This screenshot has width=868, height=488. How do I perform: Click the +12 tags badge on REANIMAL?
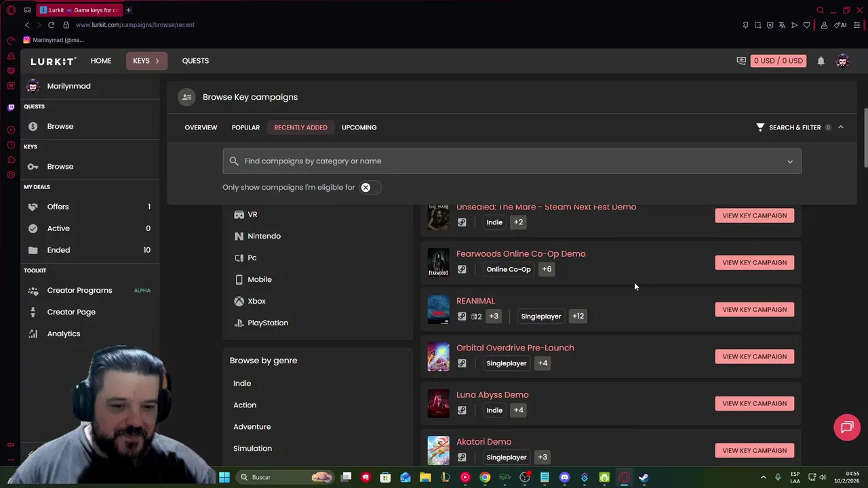(x=578, y=317)
